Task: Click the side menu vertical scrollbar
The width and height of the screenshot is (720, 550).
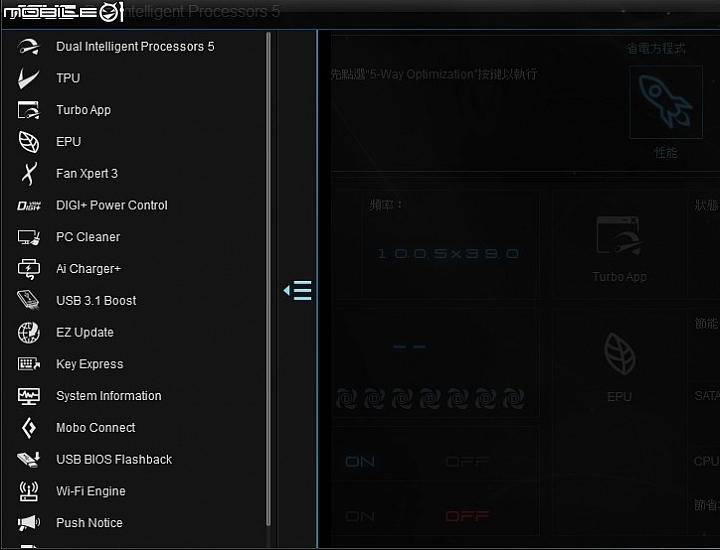Action: [269, 279]
